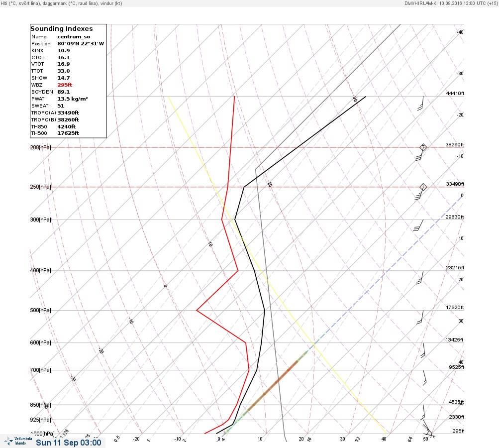
Task: Click the black temperature line at 300 hPa
Action: (x=235, y=220)
